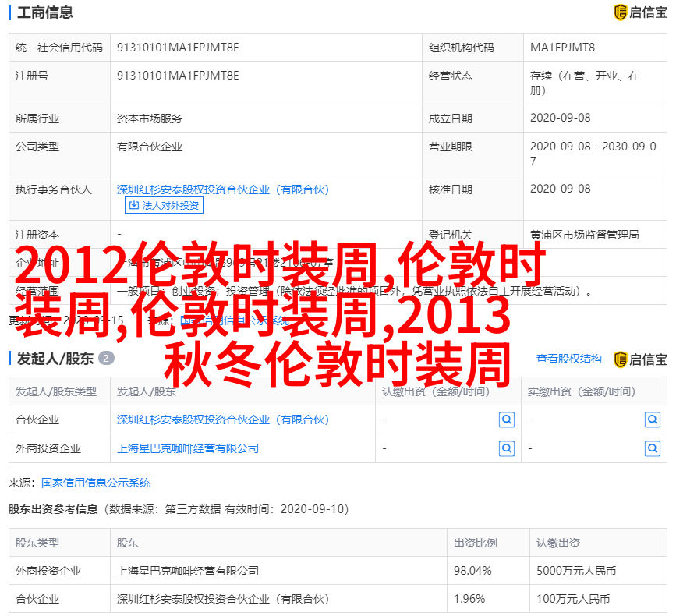Click 深圳红杉安泰 in 股东出资 table

(223, 599)
